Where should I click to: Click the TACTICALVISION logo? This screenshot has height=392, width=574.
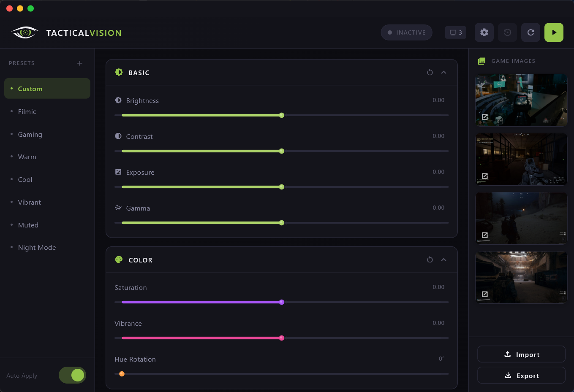(65, 32)
